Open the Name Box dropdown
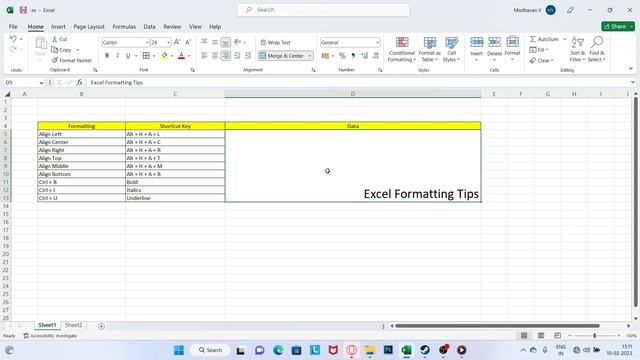The image size is (640, 360). coord(41,82)
